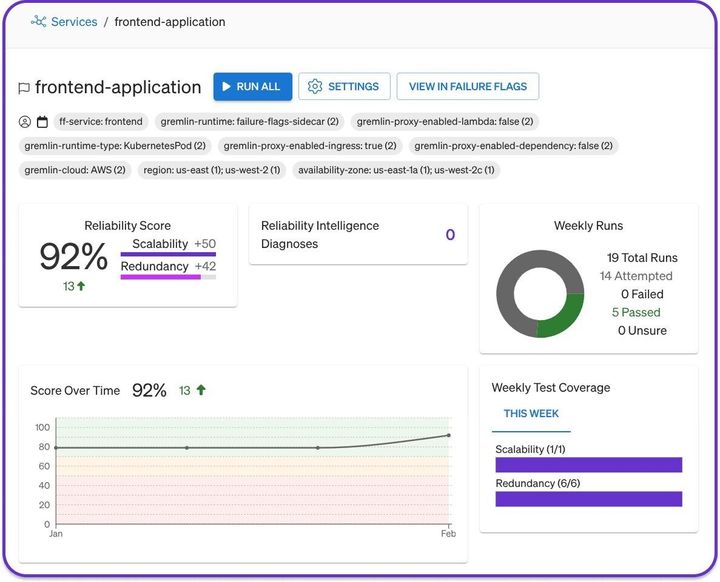Click the 0 Failed label
Image resolution: width=720 pixels, height=582 pixels.
point(642,294)
